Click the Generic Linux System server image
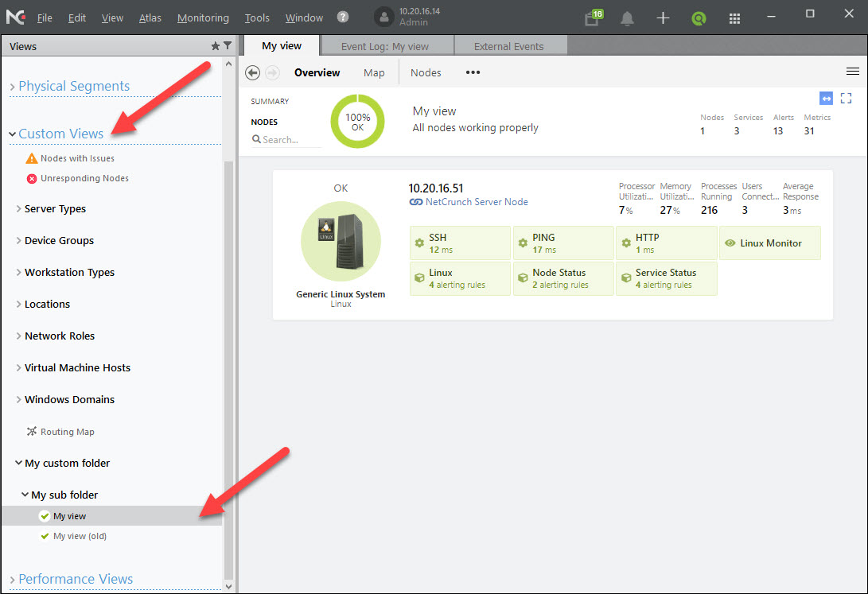 tap(341, 241)
